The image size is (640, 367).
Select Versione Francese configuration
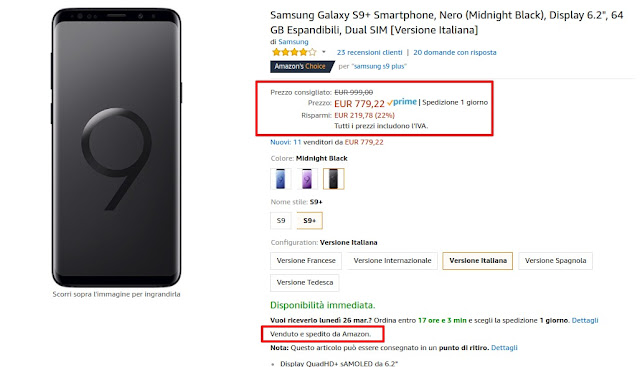tap(306, 260)
